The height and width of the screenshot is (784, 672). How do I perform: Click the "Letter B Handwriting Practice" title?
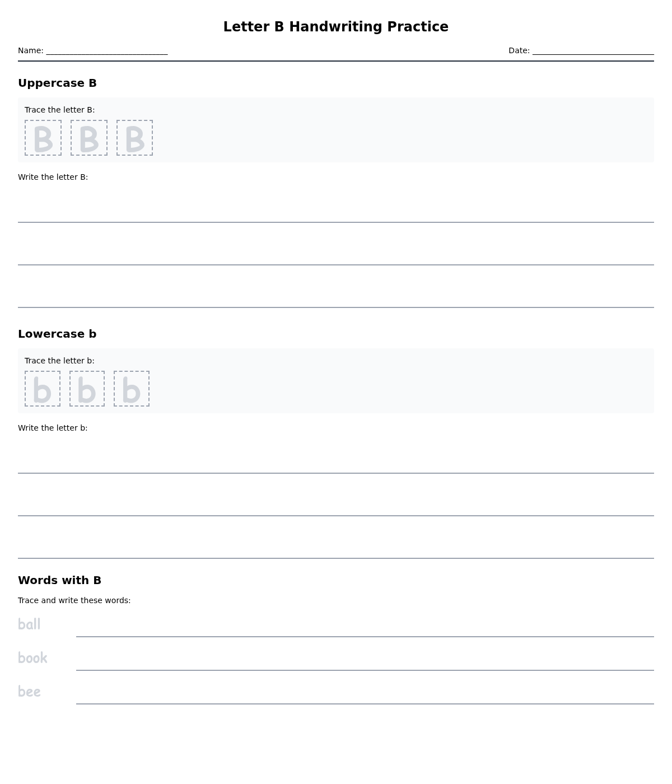[x=336, y=27]
